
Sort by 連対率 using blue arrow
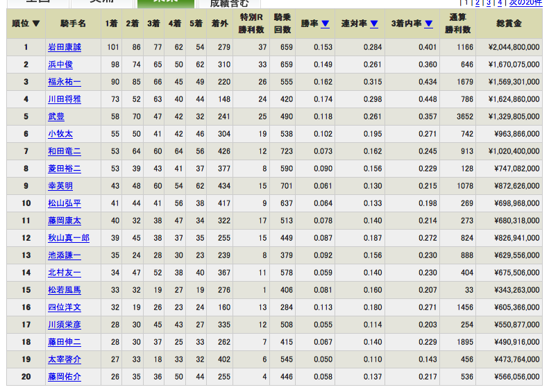(374, 24)
